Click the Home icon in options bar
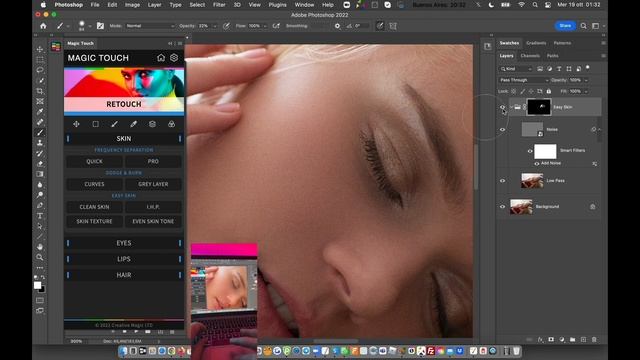 pos(43,26)
